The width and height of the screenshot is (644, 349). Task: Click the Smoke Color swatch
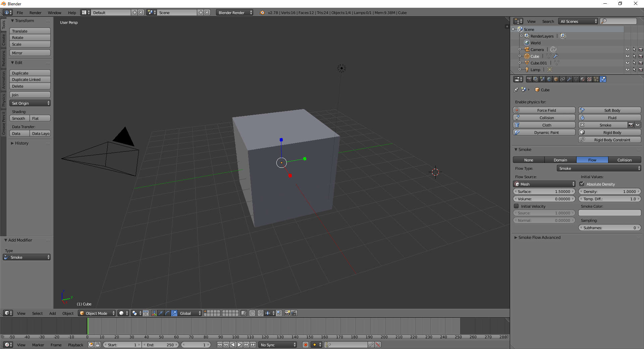point(609,213)
